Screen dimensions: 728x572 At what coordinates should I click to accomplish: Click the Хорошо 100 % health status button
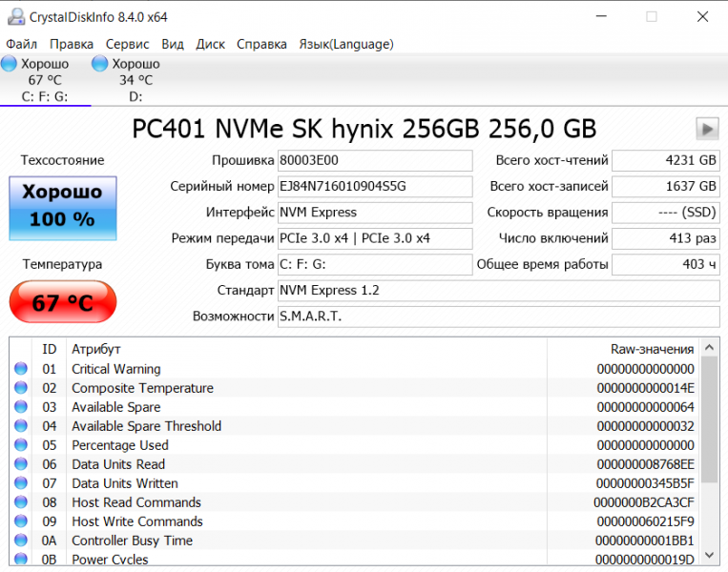[x=62, y=207]
